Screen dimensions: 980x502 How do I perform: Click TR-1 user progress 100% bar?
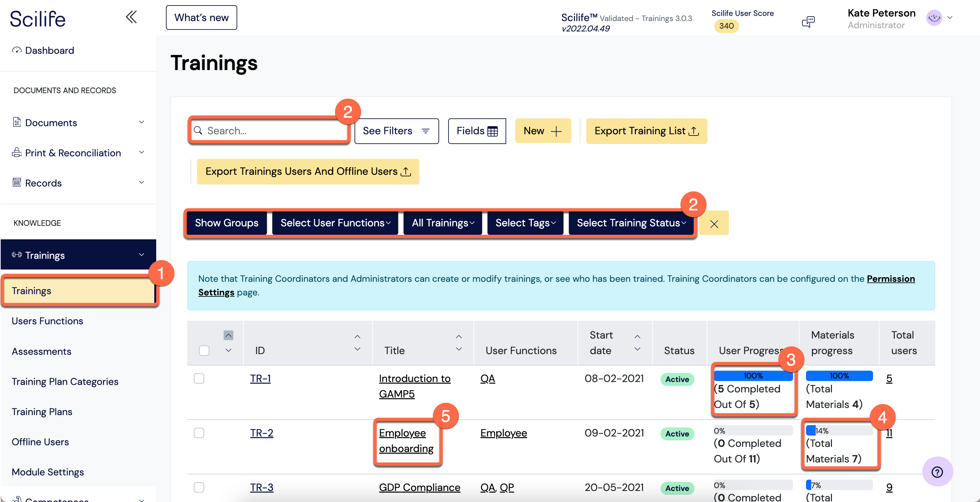point(753,376)
